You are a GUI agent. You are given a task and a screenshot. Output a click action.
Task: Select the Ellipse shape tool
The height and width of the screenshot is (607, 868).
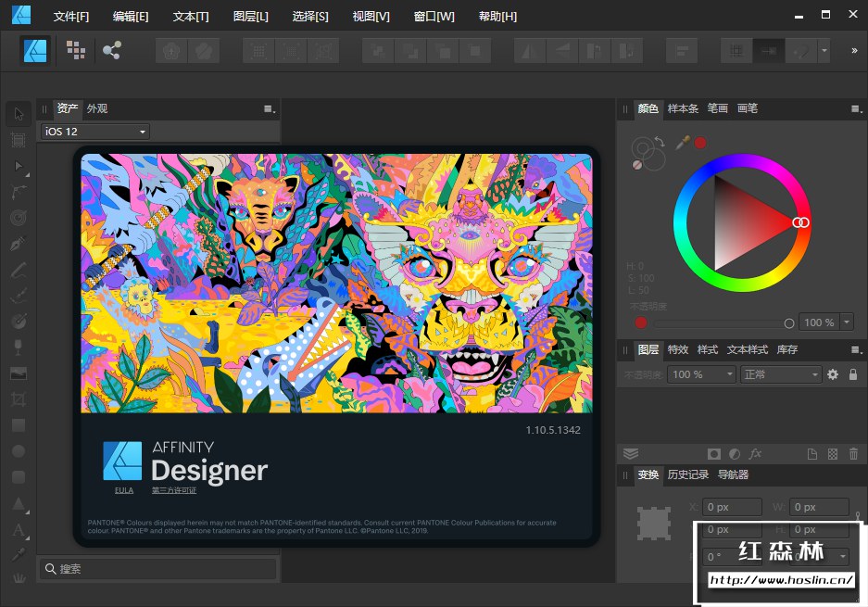coord(19,450)
